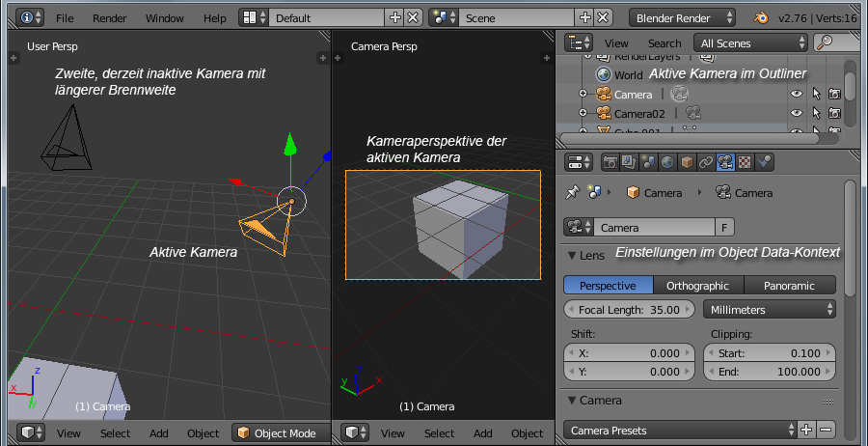Click the Clipping End value field
The height and width of the screenshot is (446, 868).
769,371
